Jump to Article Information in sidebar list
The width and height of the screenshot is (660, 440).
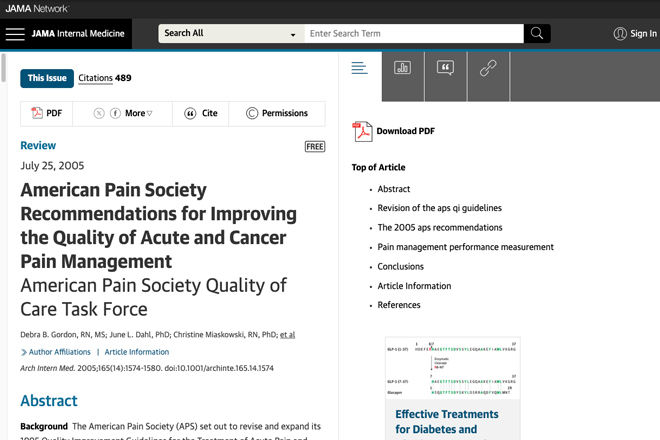click(x=414, y=286)
